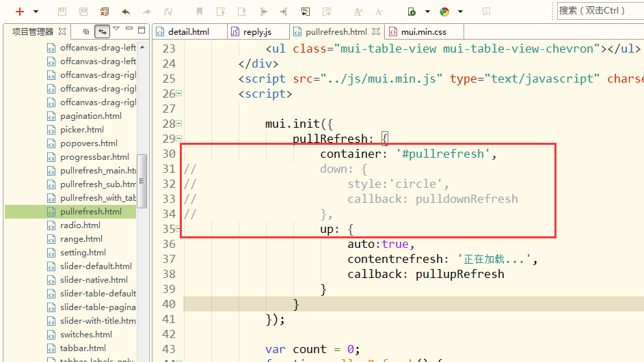Collapse the fold marker at line 26
Image resolution: width=644 pixels, height=362 pixels.
[x=179, y=94]
